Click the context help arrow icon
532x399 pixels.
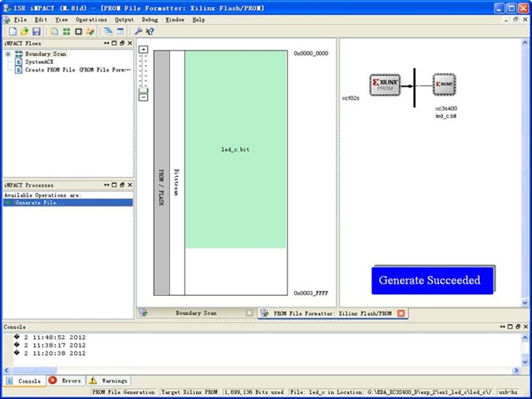[150, 31]
